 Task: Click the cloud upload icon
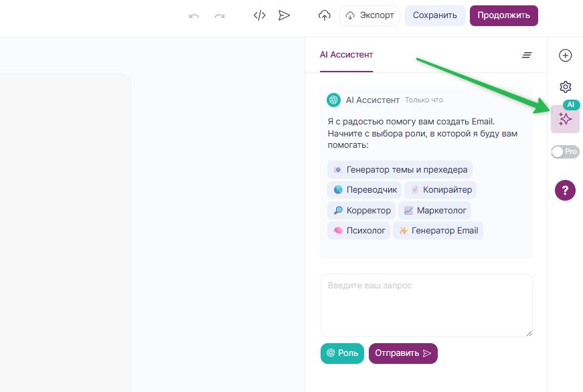click(324, 15)
